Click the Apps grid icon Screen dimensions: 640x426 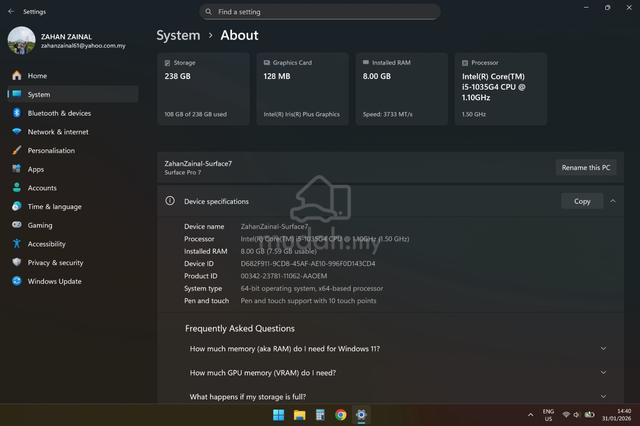point(17,169)
